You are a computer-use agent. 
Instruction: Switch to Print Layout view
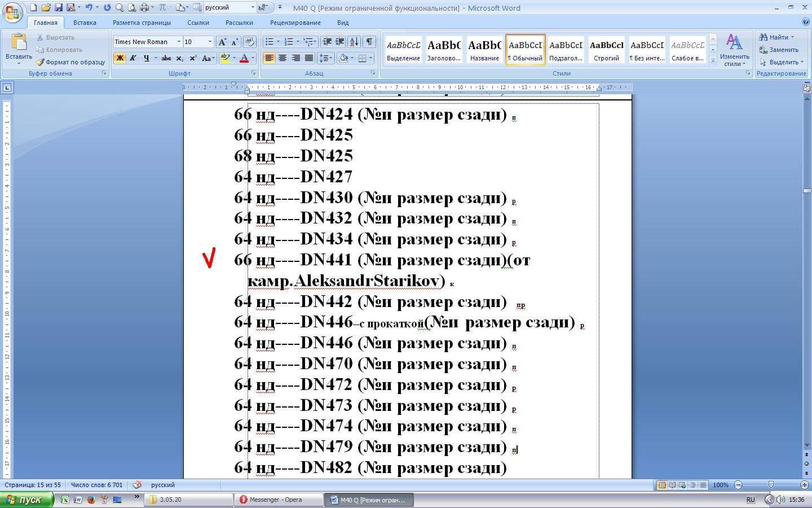tap(662, 485)
